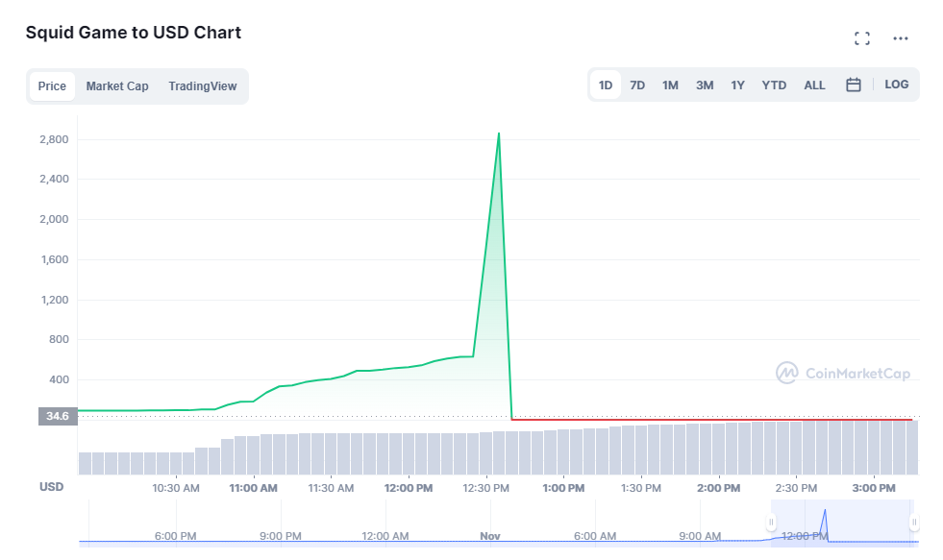Viewport: 943px width, 560px height.
Task: Click the 2,800 y-axis label
Action: coord(54,139)
